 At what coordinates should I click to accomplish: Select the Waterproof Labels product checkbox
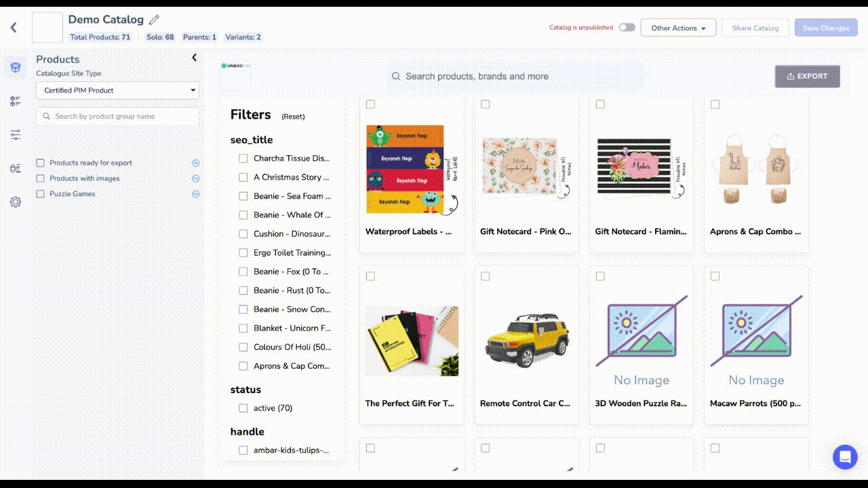[x=370, y=104]
